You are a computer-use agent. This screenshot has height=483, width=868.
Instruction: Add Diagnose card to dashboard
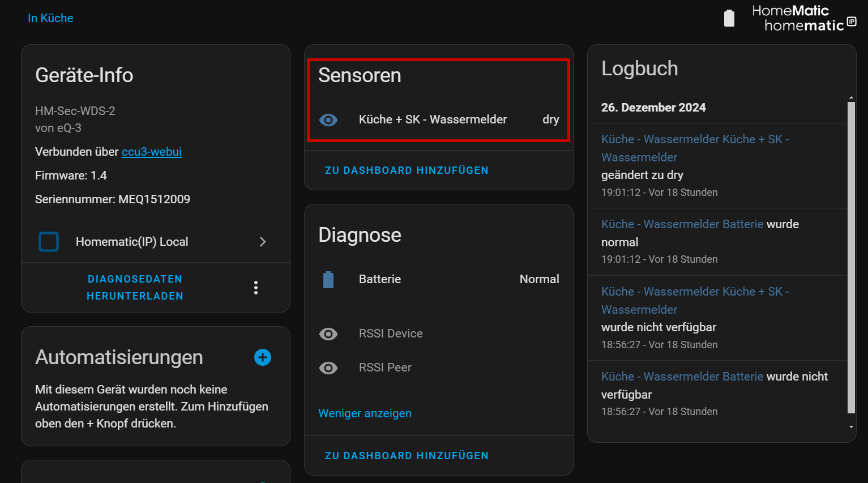(x=407, y=456)
